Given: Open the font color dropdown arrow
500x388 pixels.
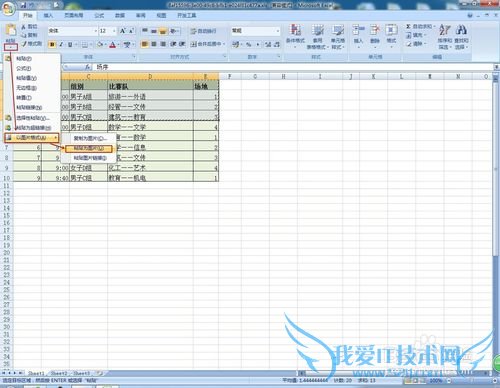Looking at the screenshot, I should pos(118,44).
